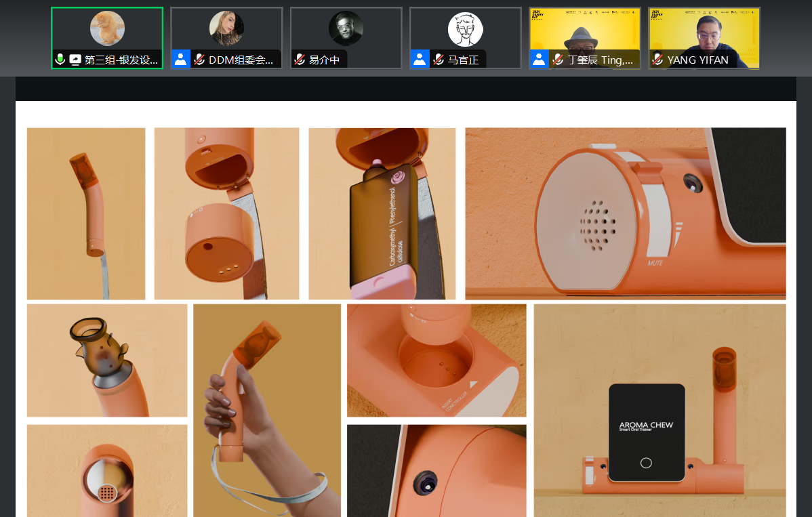Click the YANG YIFAN name label
The height and width of the screenshot is (517, 812).
(x=697, y=60)
